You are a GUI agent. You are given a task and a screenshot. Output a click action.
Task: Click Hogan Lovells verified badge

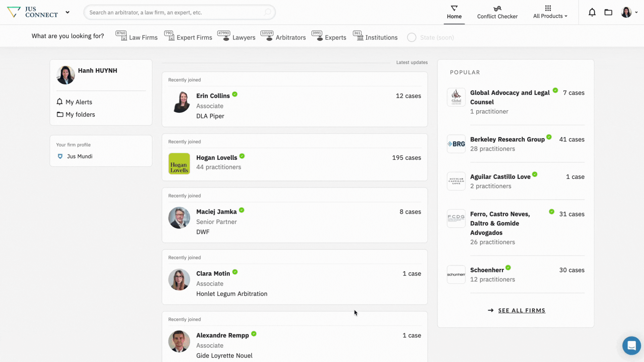[242, 156]
